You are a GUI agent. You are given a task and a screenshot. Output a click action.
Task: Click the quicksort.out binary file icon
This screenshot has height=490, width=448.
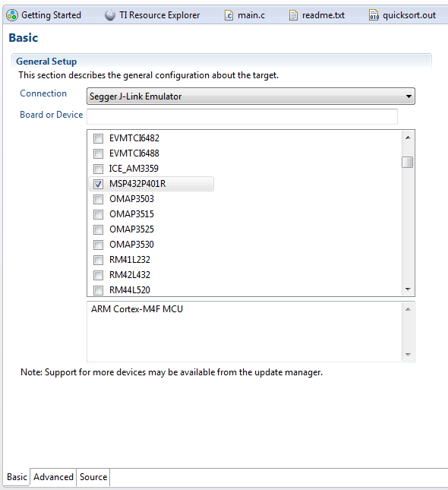[374, 15]
